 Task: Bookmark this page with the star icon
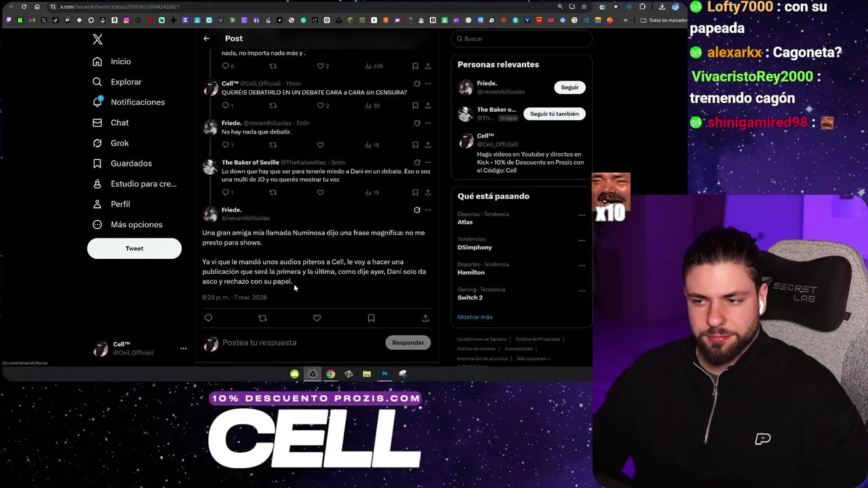click(x=584, y=7)
